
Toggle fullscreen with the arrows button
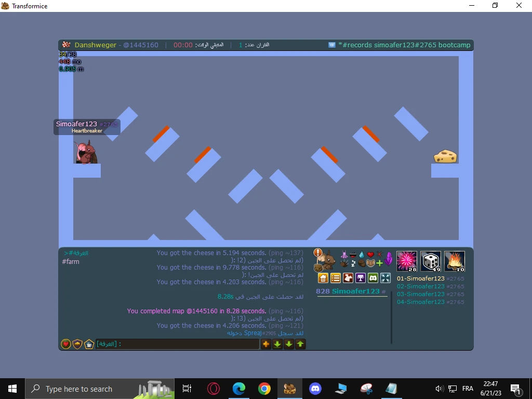click(385, 278)
